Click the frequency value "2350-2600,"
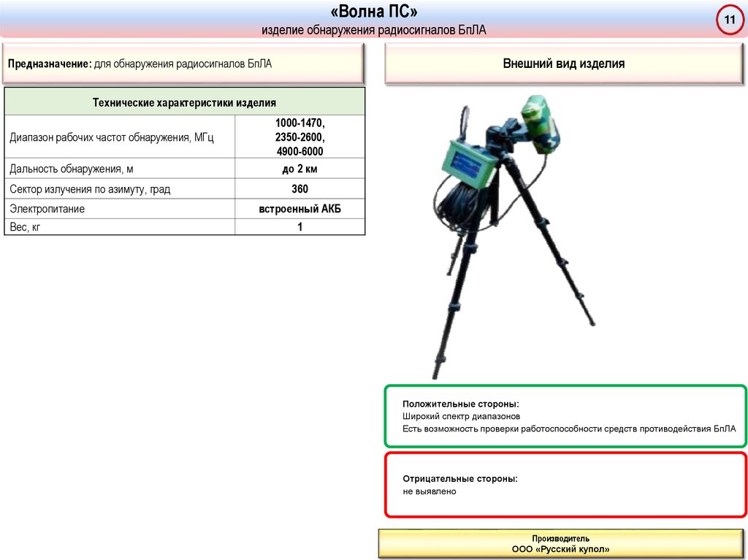The width and height of the screenshot is (748, 560). click(x=299, y=137)
